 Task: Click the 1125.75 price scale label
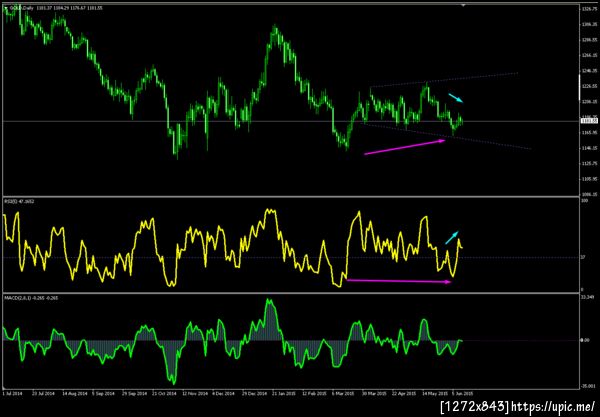click(589, 163)
